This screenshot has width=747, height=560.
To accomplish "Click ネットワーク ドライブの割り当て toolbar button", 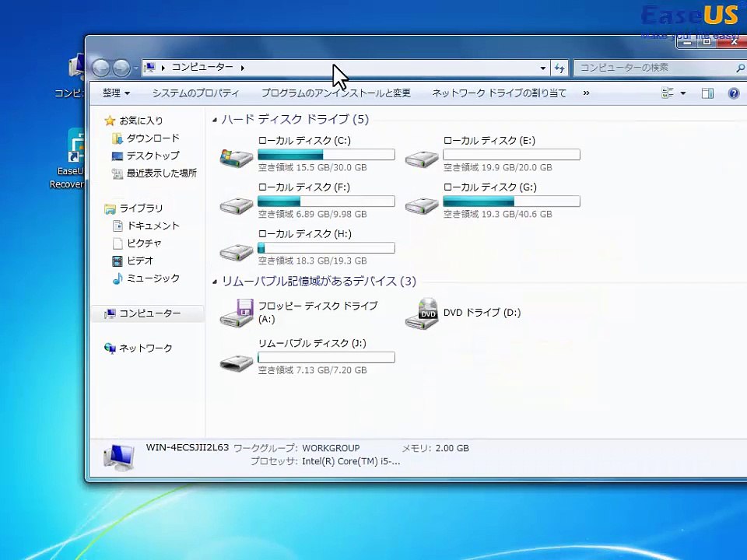I will (499, 93).
